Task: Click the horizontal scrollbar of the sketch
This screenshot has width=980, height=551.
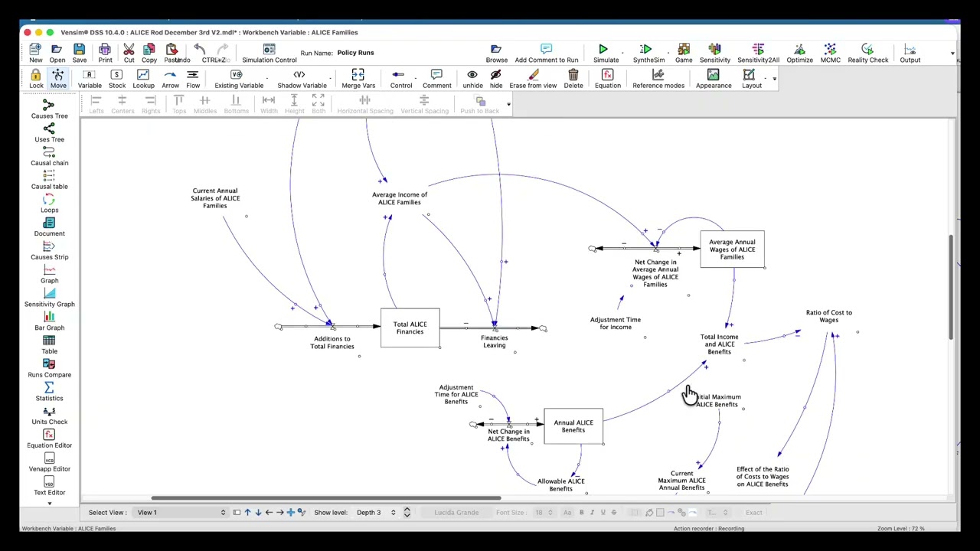Action: 326,498
